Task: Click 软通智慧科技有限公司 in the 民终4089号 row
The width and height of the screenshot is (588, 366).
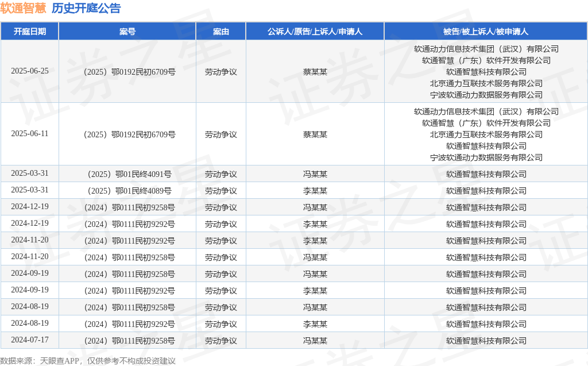Action: click(x=486, y=191)
